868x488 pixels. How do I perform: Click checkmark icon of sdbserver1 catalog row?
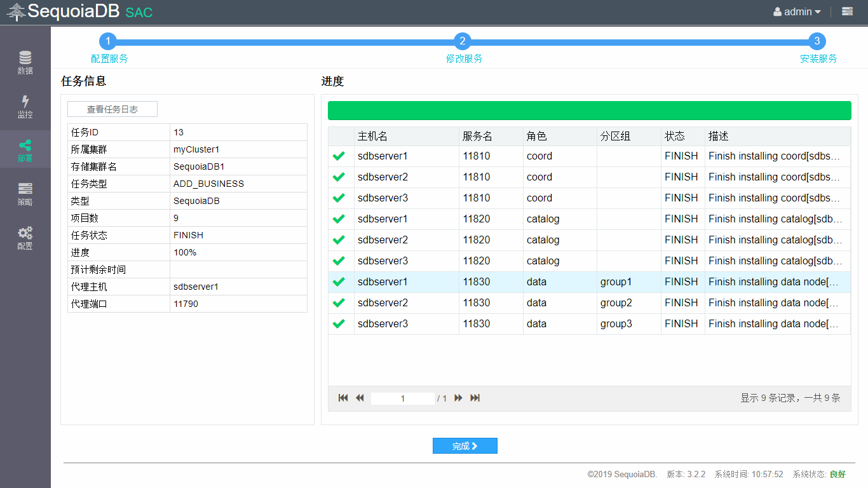point(339,219)
